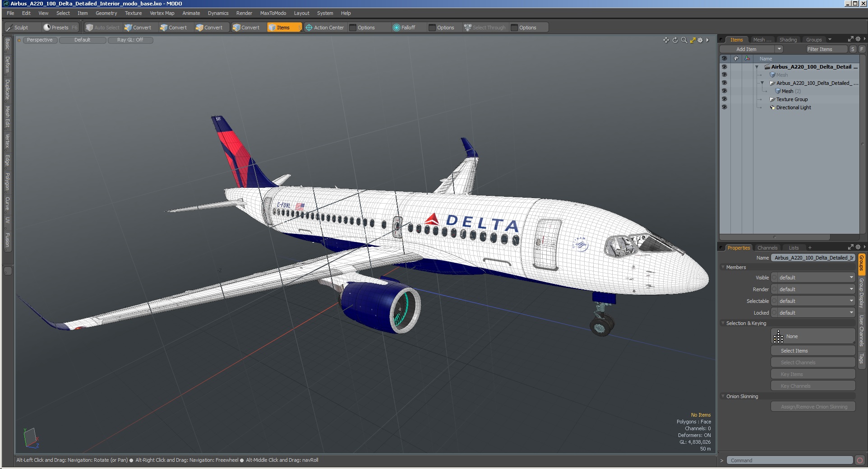Activate Items selection mode

click(284, 28)
